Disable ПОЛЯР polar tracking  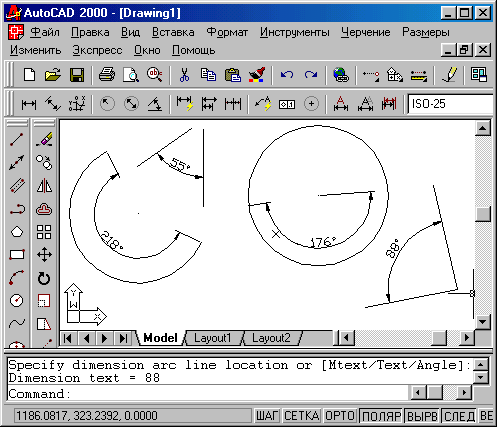coord(381,416)
